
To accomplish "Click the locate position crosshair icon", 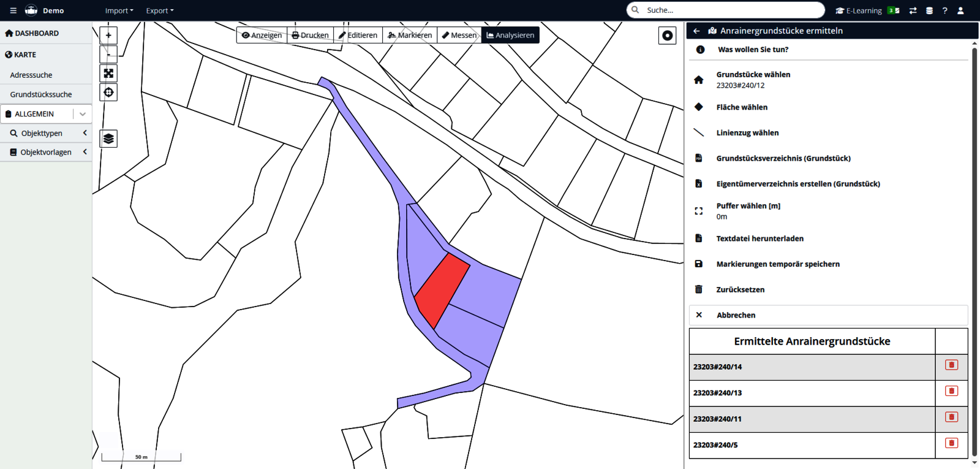I will 108,93.
